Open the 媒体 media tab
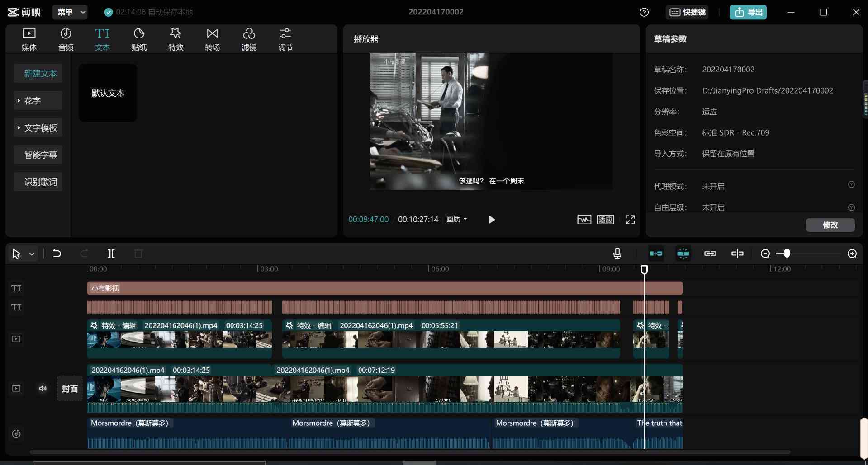This screenshot has height=465, width=868. tap(29, 39)
